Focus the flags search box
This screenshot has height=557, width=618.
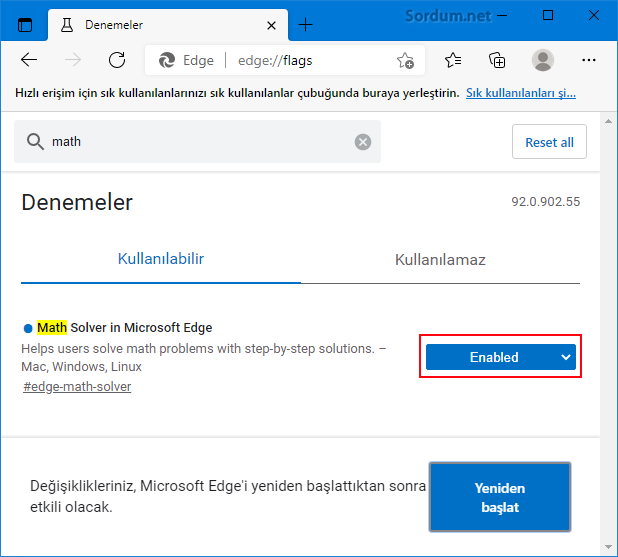[x=197, y=142]
